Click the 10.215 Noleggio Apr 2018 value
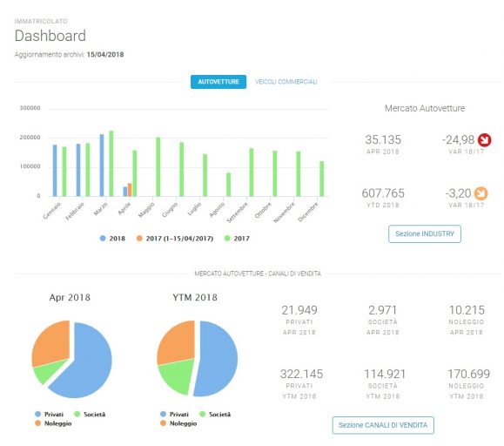504x446 pixels. pos(467,310)
